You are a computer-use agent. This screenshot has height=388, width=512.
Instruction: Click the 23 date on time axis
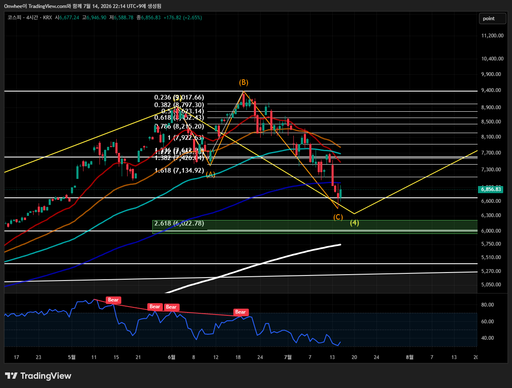(38, 357)
